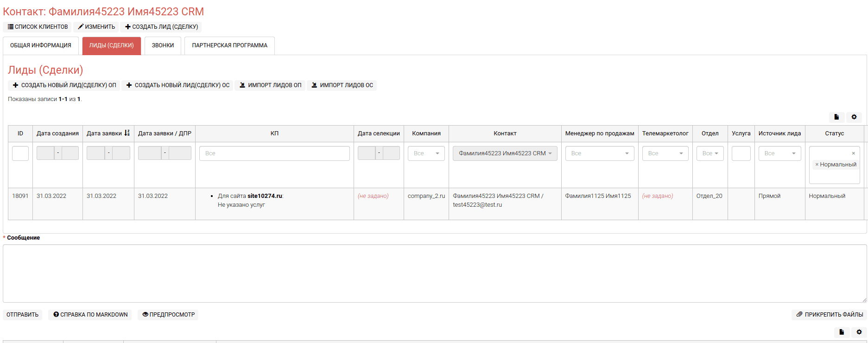Open the Партнерская программа tab
This screenshot has height=343, width=868.
click(229, 45)
